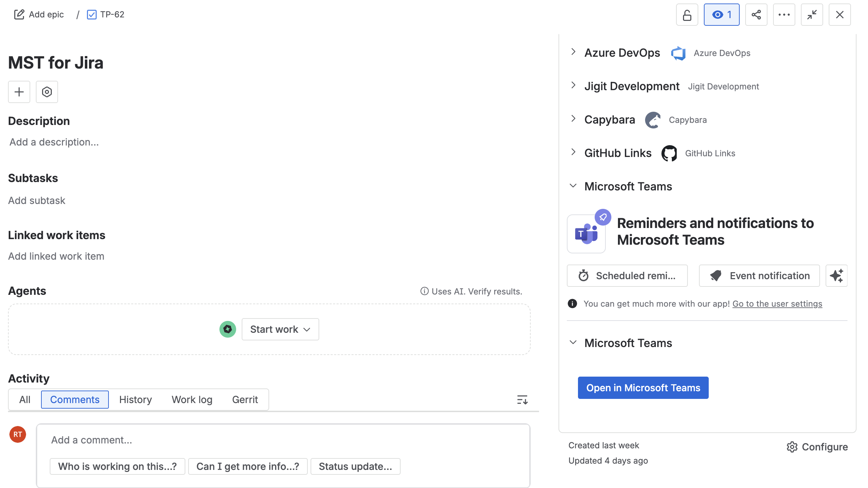
Task: Open Go to the user settings link
Action: coord(777,304)
